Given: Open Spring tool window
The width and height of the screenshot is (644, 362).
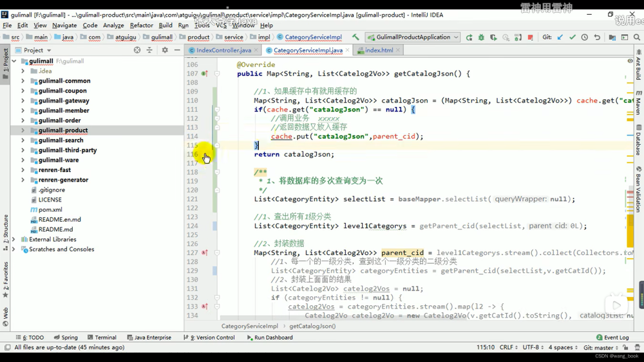Looking at the screenshot, I should [66, 338].
